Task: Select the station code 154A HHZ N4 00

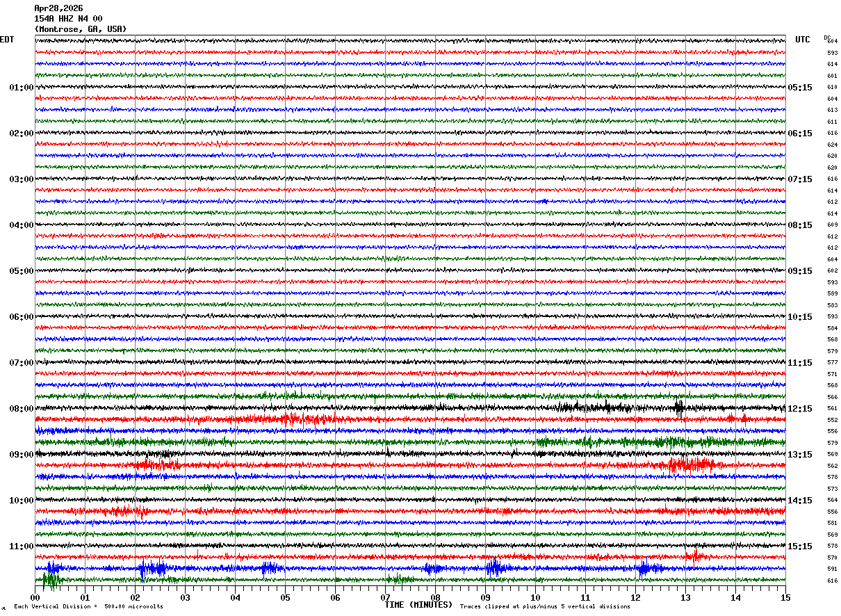Action: pyautogui.click(x=68, y=19)
